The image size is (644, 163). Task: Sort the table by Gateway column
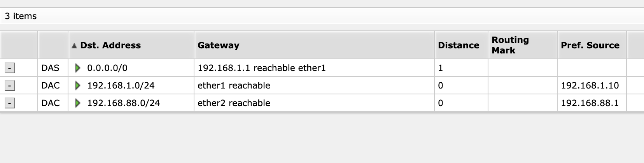coord(218,46)
